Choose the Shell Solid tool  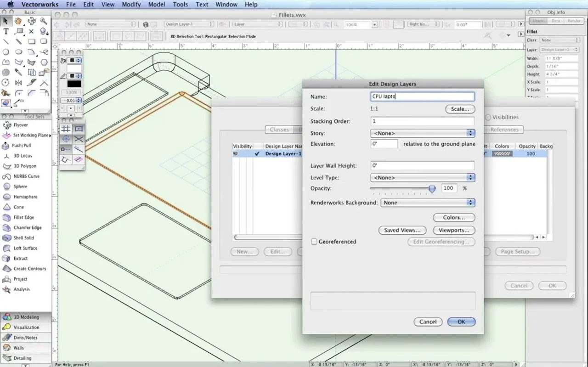coord(26,238)
